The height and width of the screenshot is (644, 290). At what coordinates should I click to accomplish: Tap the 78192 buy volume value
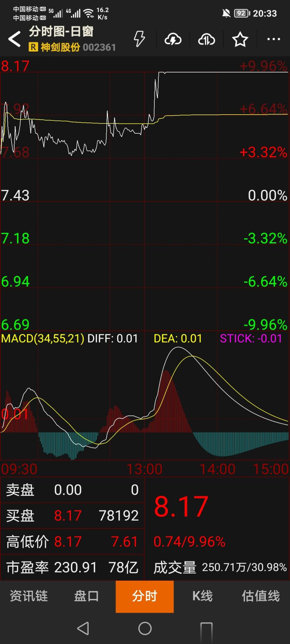tap(119, 516)
